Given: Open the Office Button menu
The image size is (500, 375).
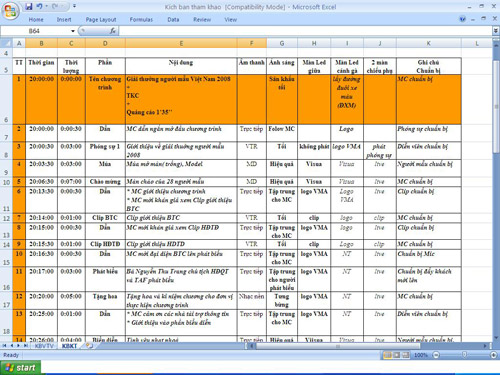Looking at the screenshot, I should (x=10, y=11).
